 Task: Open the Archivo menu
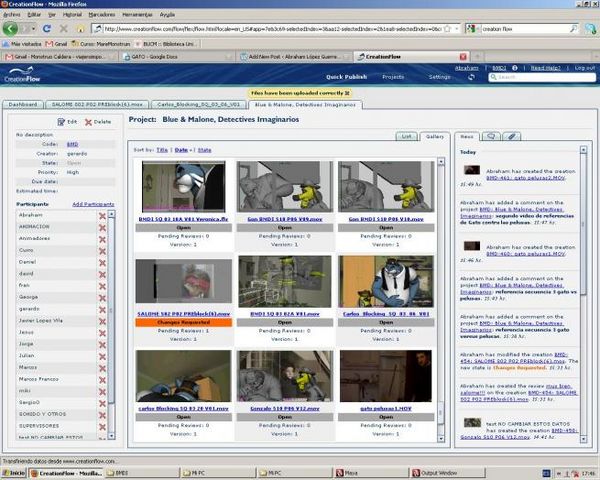click(x=11, y=15)
